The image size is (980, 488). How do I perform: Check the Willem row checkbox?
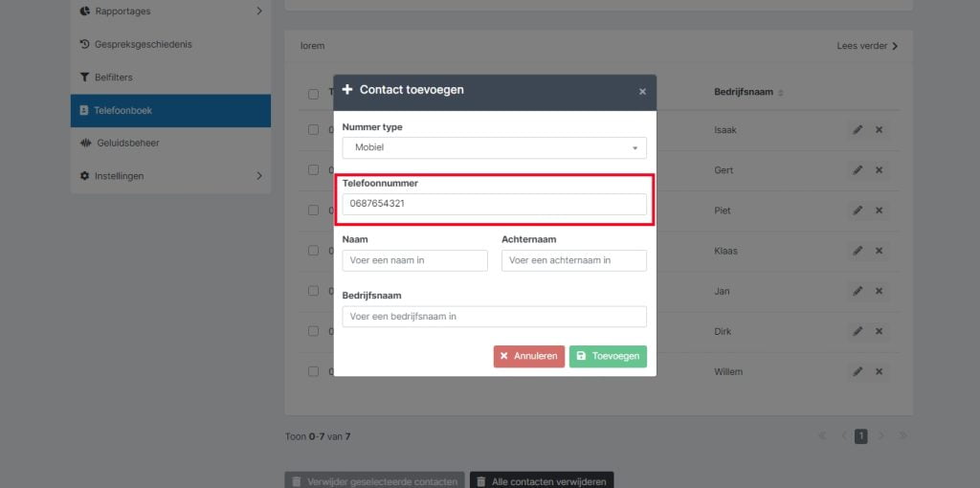coord(313,371)
